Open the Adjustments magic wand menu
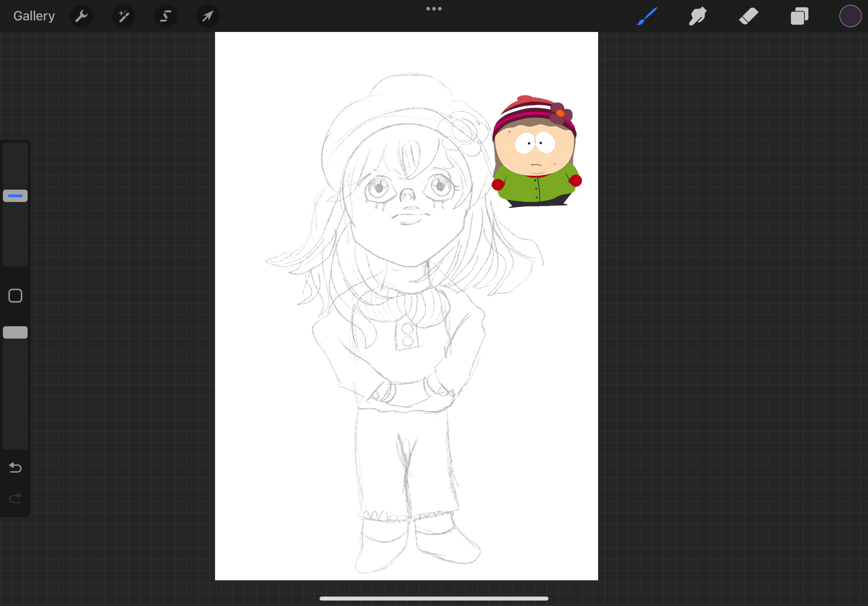Screen dimensions: 868x606 pos(124,16)
